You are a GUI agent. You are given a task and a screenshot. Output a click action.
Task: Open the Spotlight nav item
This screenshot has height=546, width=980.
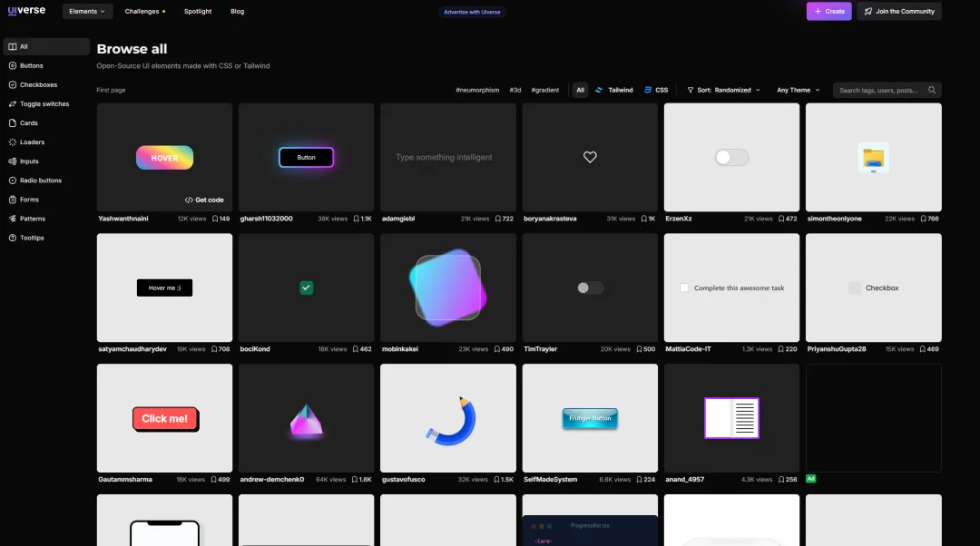pyautogui.click(x=198, y=11)
